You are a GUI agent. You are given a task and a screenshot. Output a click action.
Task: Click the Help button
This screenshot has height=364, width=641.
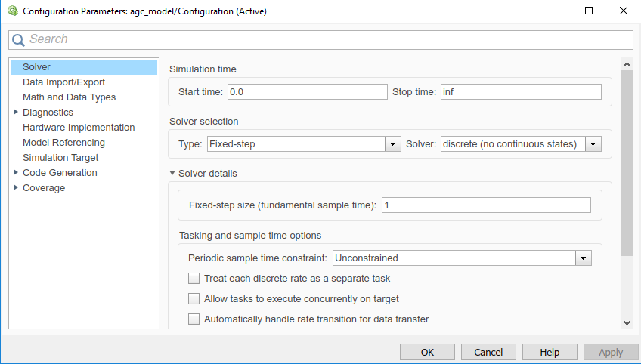pos(550,352)
